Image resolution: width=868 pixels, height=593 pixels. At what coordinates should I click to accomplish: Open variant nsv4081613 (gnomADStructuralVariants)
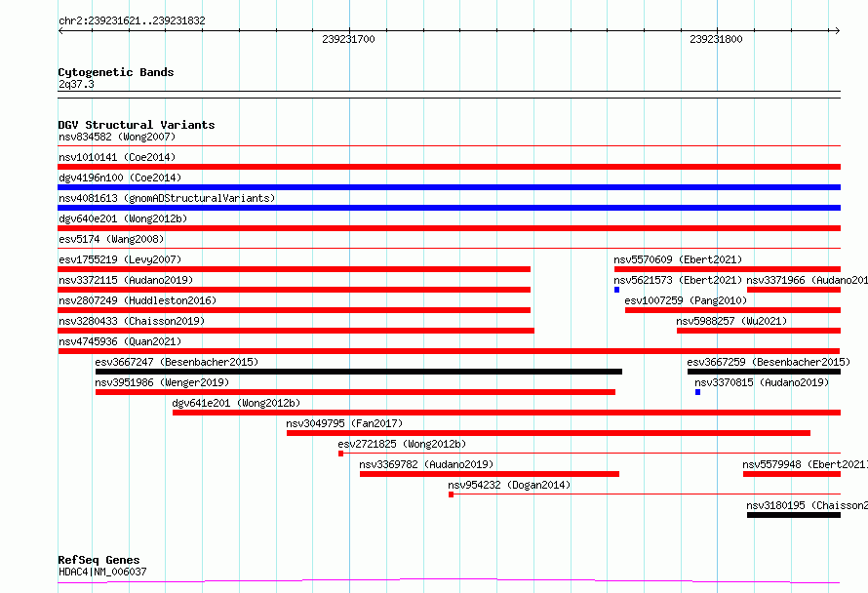(167, 198)
